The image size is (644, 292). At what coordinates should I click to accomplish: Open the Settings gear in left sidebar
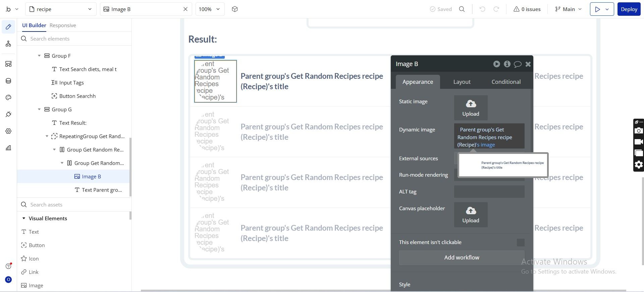pos(8,131)
